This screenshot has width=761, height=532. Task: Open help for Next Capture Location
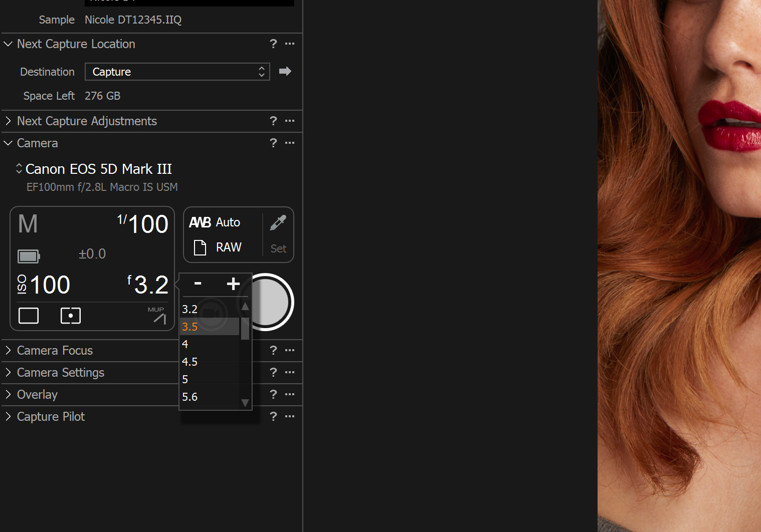[273, 44]
